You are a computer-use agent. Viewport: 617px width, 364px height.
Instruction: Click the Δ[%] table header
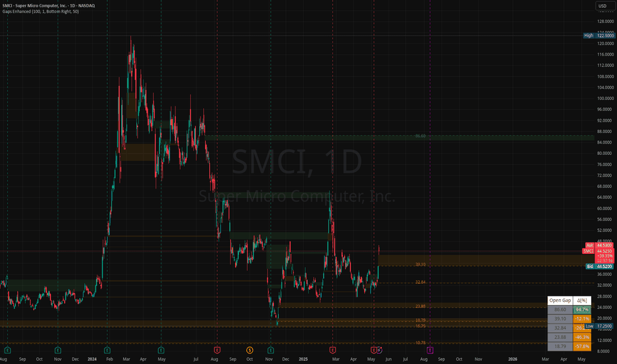(582, 300)
